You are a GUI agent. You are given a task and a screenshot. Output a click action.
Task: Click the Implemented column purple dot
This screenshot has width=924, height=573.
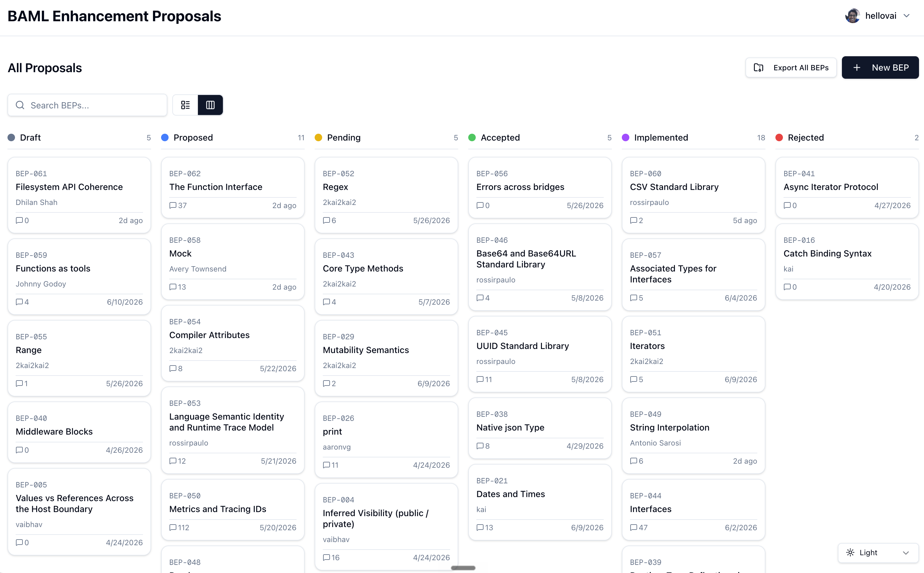tap(626, 137)
